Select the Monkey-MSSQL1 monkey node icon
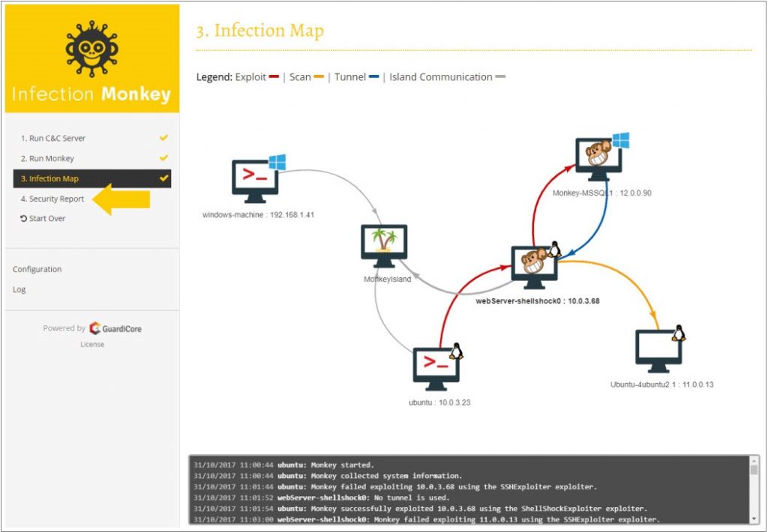Screen dimensions: 768x532 [598, 160]
